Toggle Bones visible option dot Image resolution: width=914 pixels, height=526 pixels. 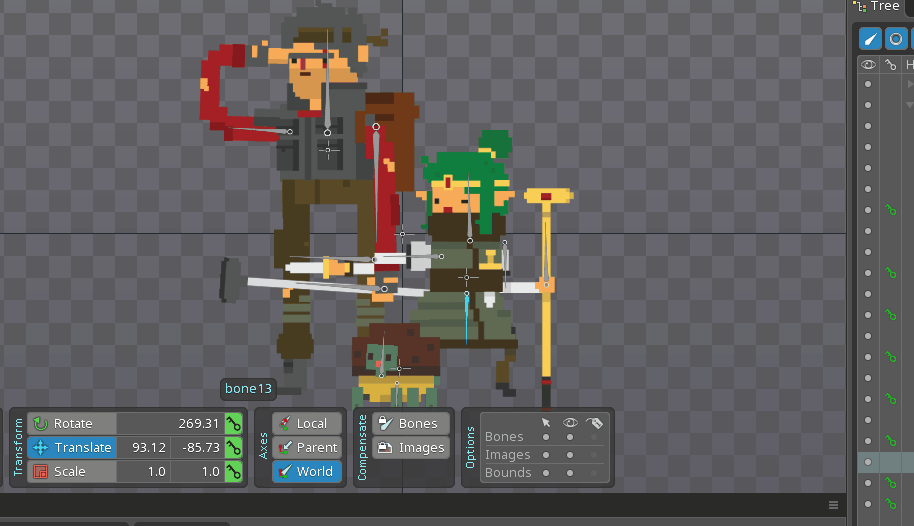(570, 437)
